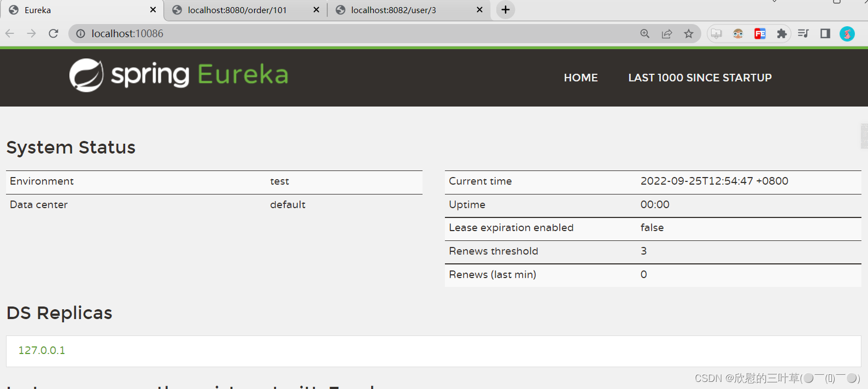Open the media control playlist icon
Image resolution: width=868 pixels, height=389 pixels.
coord(803,33)
